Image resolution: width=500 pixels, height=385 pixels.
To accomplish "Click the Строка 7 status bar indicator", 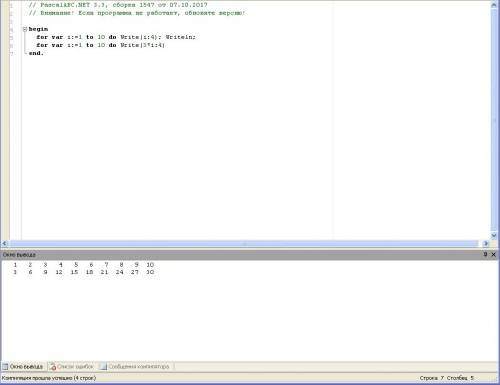I will [431, 378].
